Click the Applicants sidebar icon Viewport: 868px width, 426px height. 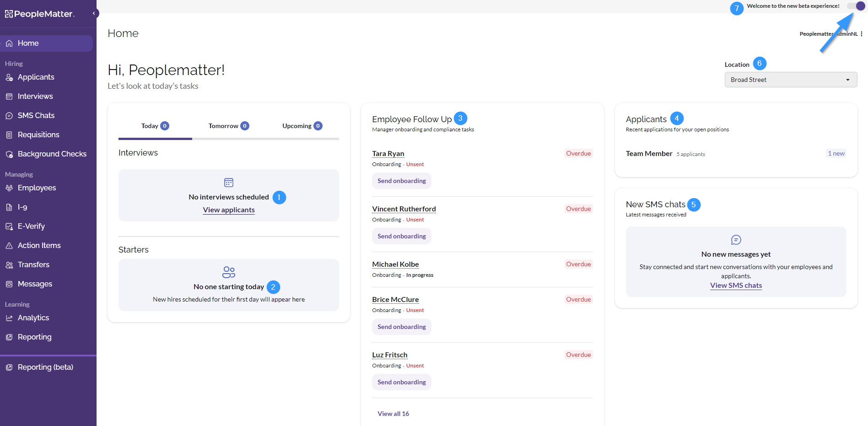point(9,77)
